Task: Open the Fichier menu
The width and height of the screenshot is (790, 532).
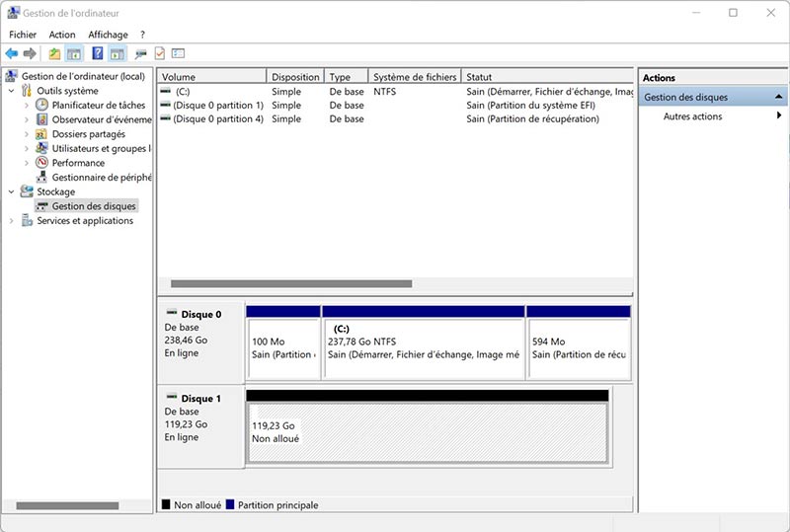Action: click(23, 35)
